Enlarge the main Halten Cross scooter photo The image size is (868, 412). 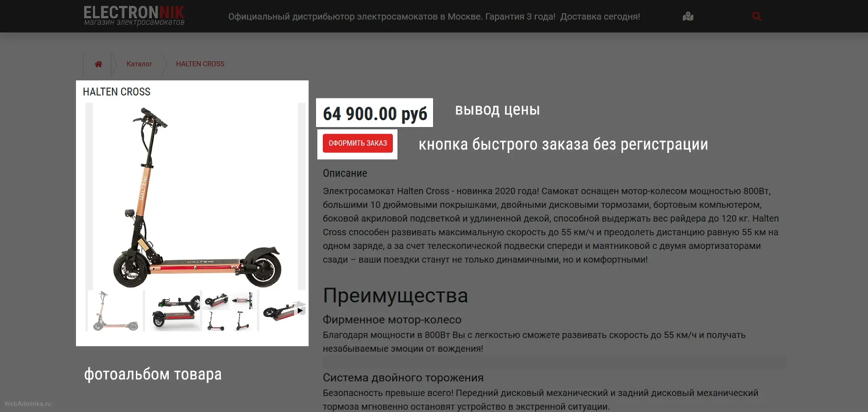click(195, 196)
